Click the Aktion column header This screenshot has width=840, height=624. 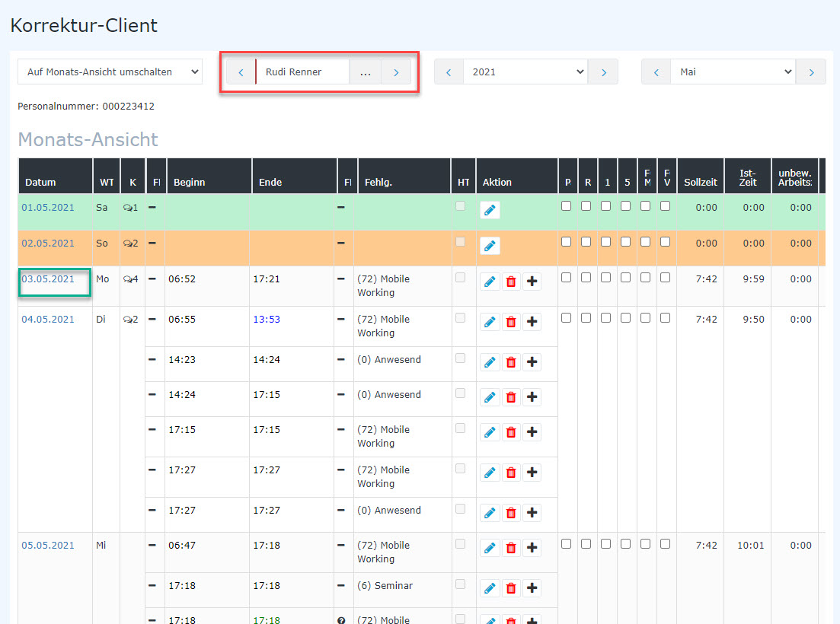point(517,176)
